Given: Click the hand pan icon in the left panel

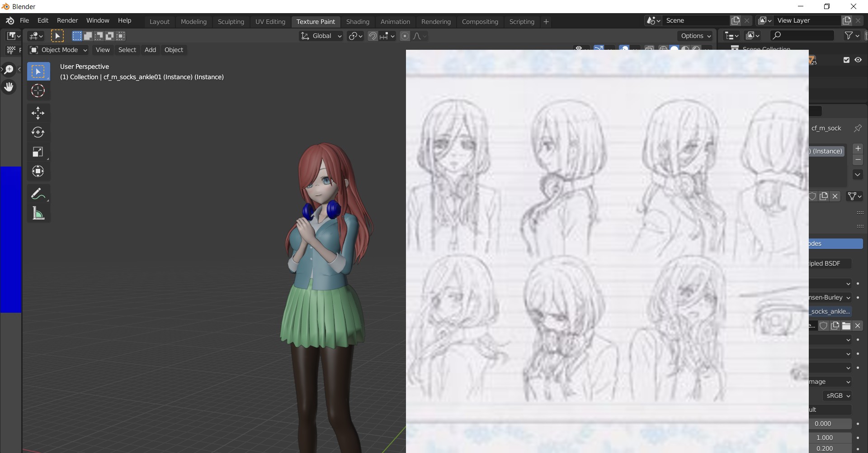Looking at the screenshot, I should (x=9, y=87).
